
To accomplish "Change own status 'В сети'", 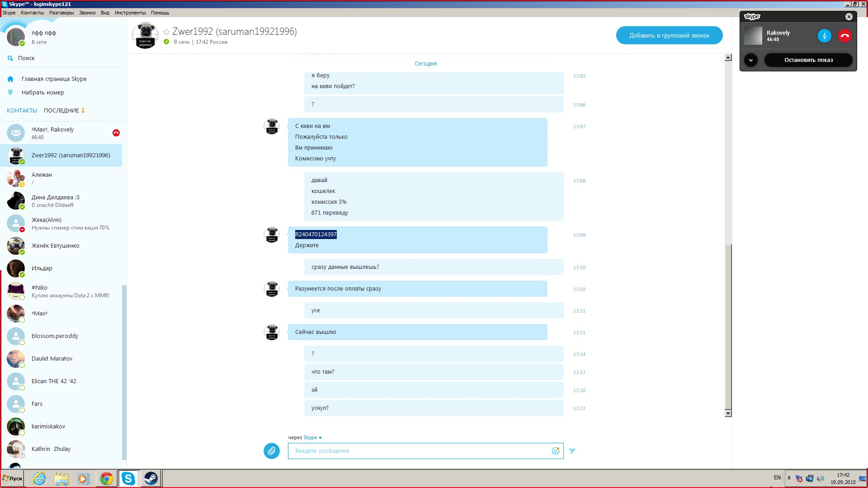I will coord(39,42).
